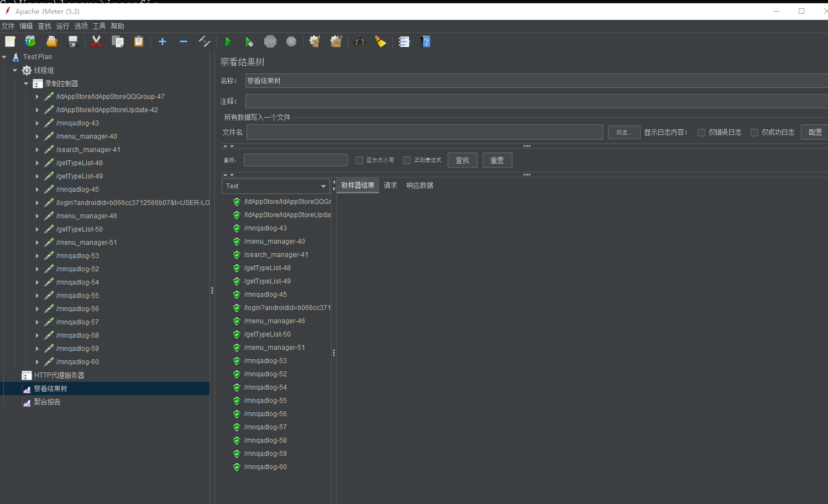Click the Toggle enable/disable icon
This screenshot has height=504, width=828.
(x=205, y=41)
